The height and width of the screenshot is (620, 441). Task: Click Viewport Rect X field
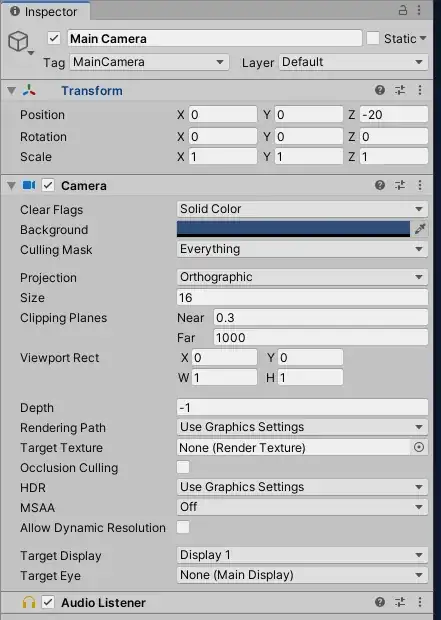[x=224, y=357]
